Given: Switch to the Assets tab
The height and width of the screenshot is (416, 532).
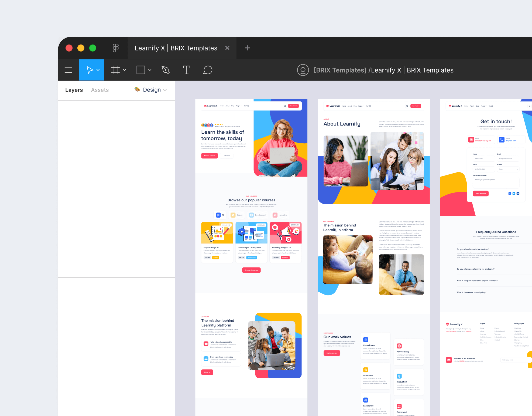Looking at the screenshot, I should point(99,90).
